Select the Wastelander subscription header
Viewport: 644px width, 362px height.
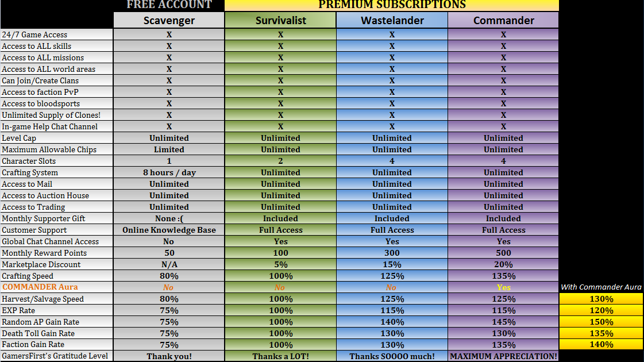click(x=392, y=20)
